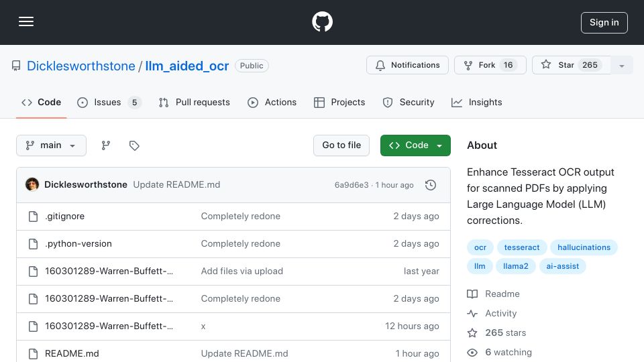Click the star count 265 in Star button
This screenshot has height=362, width=644.
[590, 65]
